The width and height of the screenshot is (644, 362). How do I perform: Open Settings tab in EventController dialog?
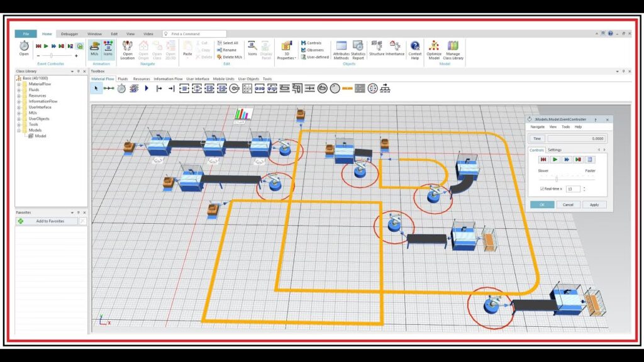[x=554, y=150]
